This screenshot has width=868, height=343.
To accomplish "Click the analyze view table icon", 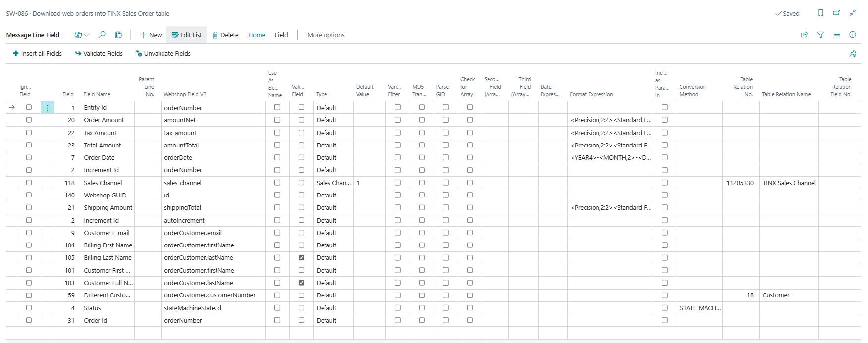I will click(118, 35).
